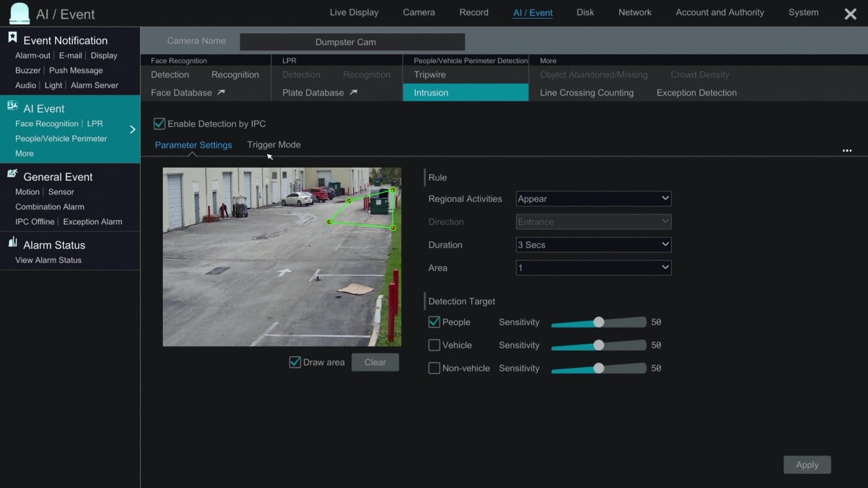
Task: Click the three-dot more options icon
Action: pos(847,151)
